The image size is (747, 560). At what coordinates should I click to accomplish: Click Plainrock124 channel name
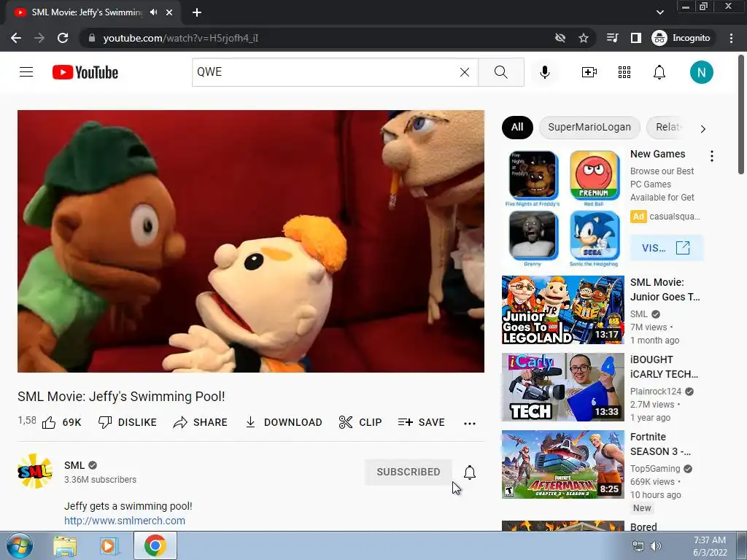tap(656, 392)
